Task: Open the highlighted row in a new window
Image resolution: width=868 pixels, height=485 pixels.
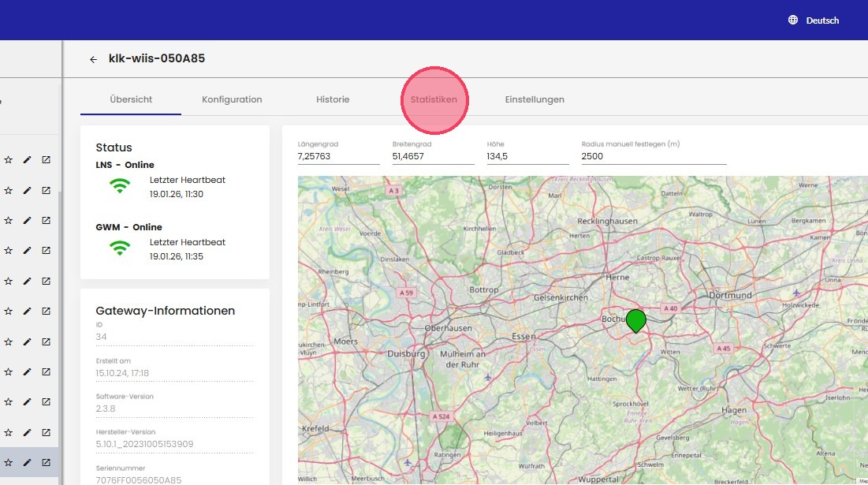Action: 47,462
